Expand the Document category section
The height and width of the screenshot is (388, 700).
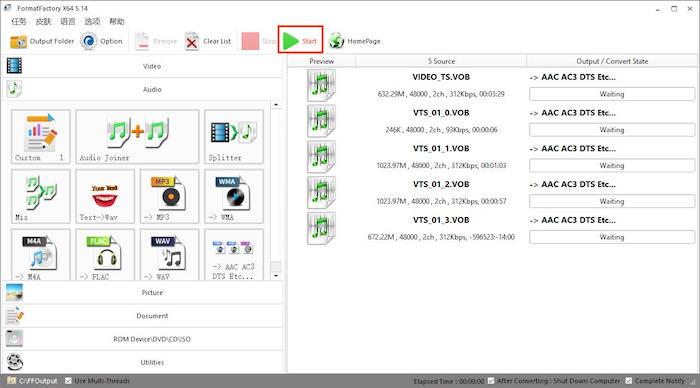[x=143, y=316]
